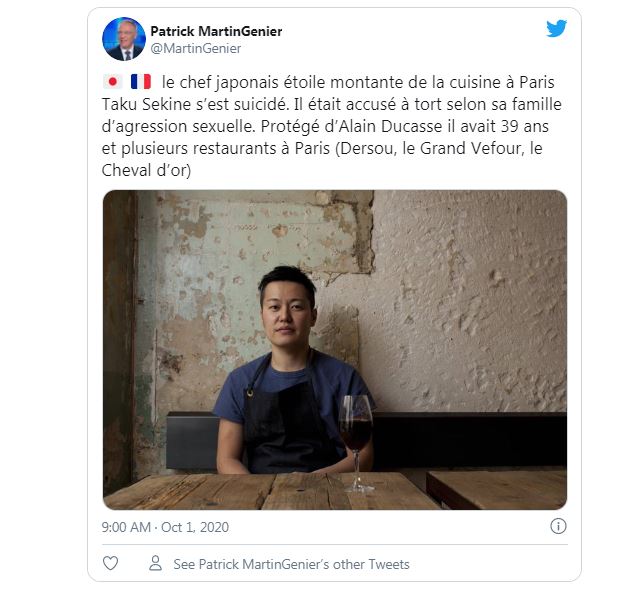Image resolution: width=643 pixels, height=602 pixels.
Task: Open the 9:00 AM Oct 1, 2020 timestamp
Action: click(x=165, y=527)
